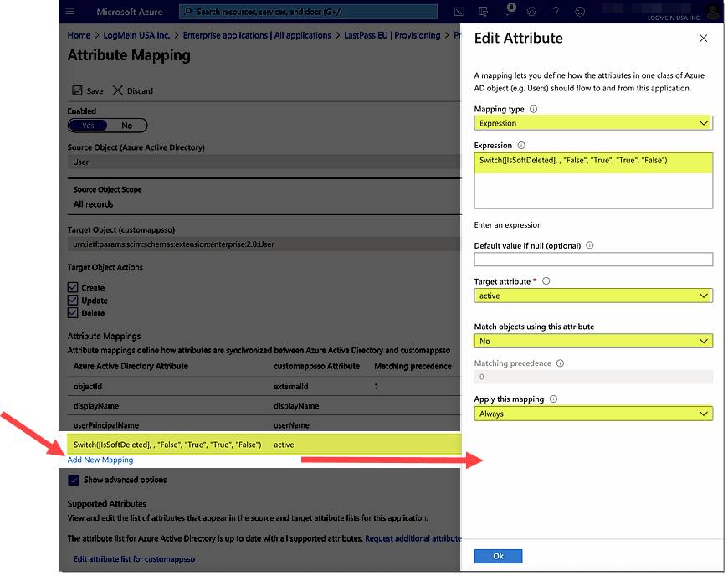728x576 pixels.
Task: Set Enabled toggle to Yes
Action: [x=88, y=126]
